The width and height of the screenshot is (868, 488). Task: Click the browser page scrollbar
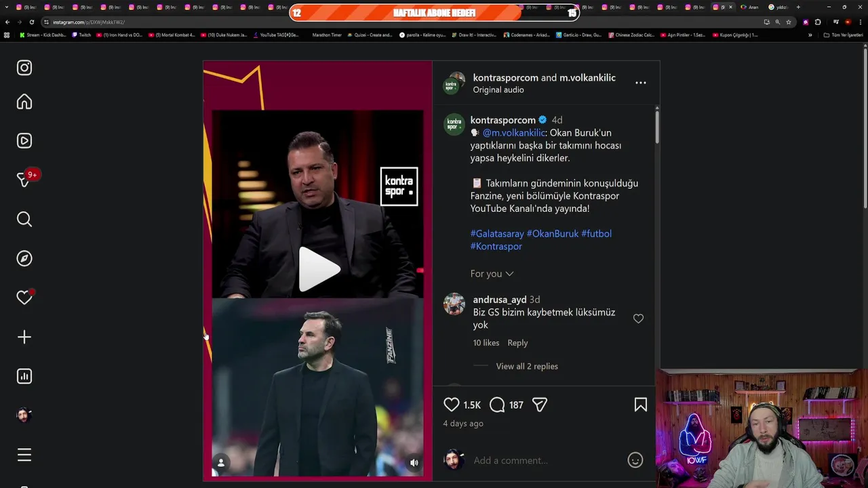coord(865,127)
